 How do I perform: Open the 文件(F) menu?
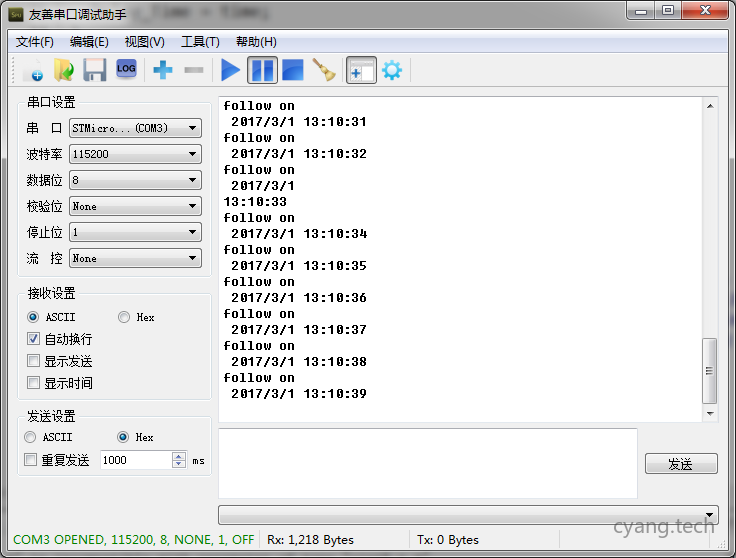35,42
